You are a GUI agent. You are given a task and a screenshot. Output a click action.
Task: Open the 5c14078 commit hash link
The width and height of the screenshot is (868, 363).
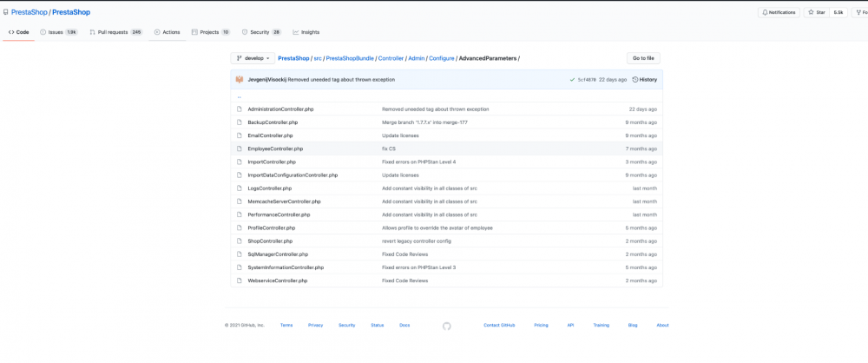click(x=587, y=79)
